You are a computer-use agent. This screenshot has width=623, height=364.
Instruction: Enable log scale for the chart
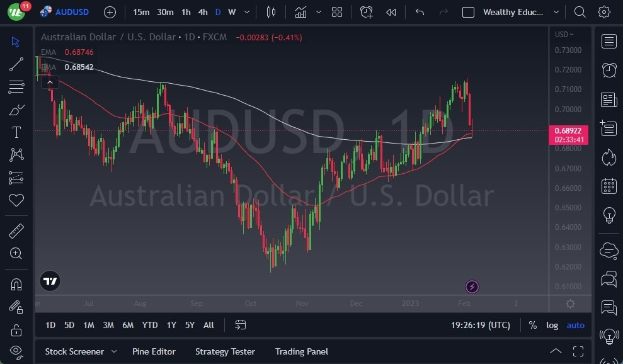pyautogui.click(x=552, y=325)
